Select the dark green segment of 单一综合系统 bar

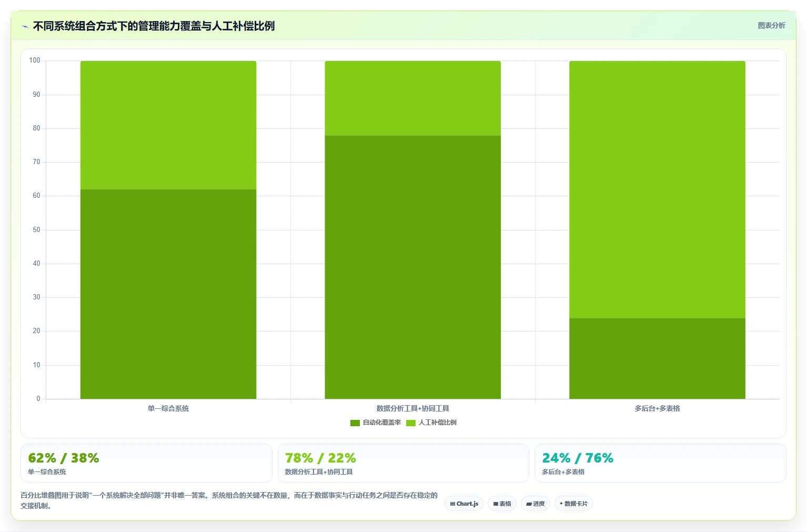[x=168, y=294]
